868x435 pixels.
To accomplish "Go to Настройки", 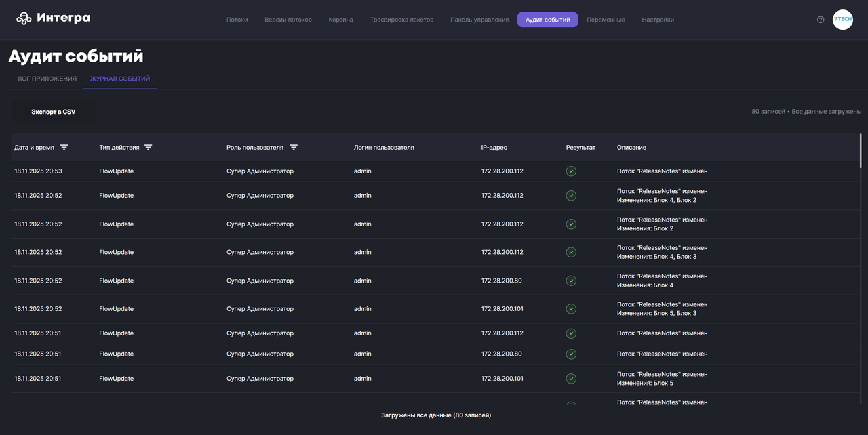I will (658, 20).
